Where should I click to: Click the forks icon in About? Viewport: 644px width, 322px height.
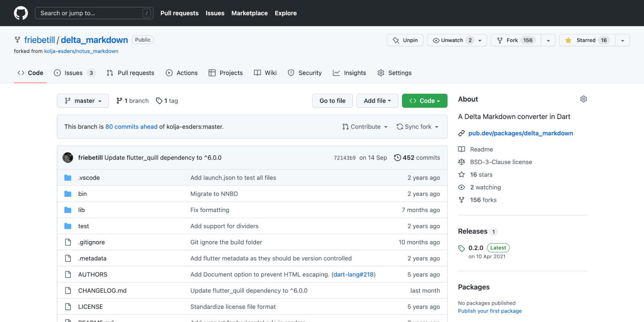click(462, 200)
